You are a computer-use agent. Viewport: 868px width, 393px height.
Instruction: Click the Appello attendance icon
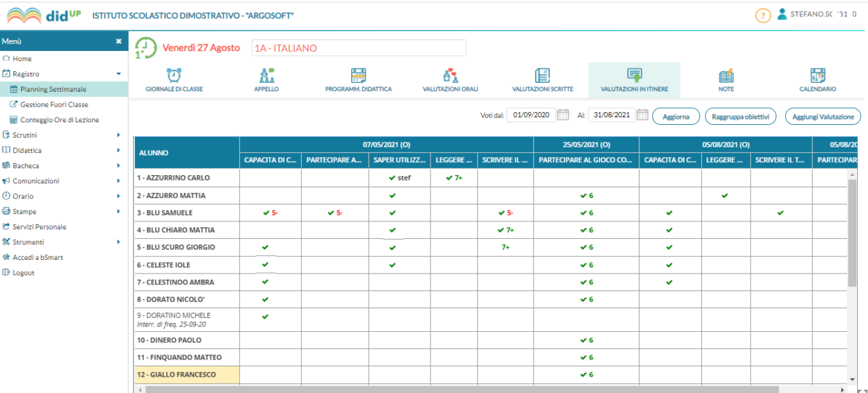coord(267,75)
